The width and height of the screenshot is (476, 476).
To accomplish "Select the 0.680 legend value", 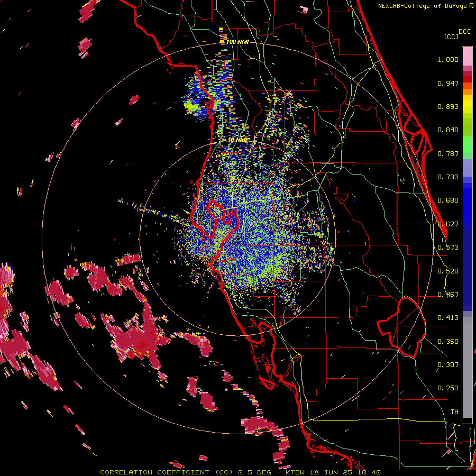I will coord(448,200).
